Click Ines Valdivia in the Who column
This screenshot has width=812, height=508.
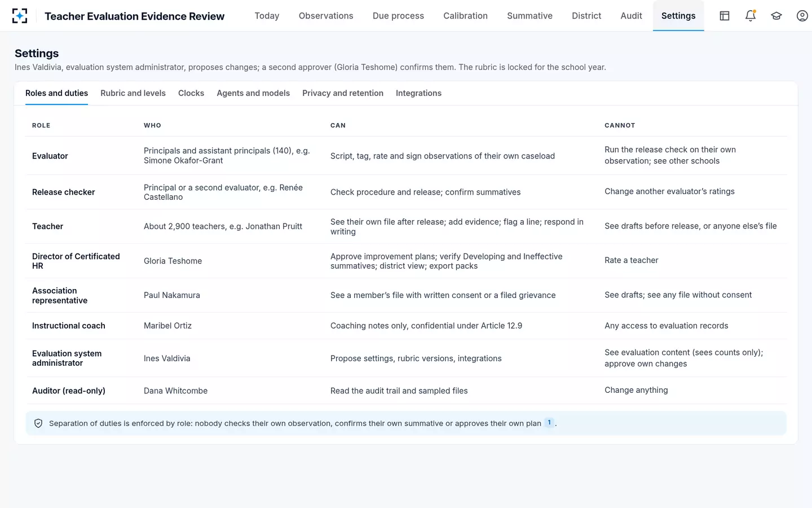click(x=167, y=358)
